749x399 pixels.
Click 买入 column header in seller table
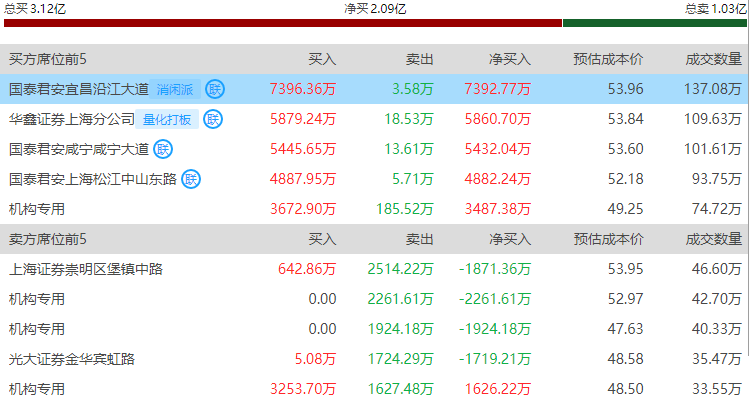[x=322, y=239]
